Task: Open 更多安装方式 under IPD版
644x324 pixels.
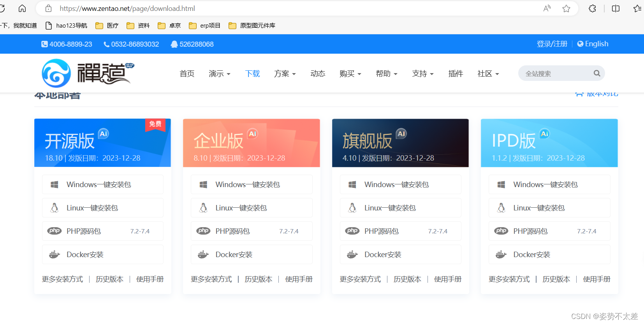Action: tap(509, 279)
